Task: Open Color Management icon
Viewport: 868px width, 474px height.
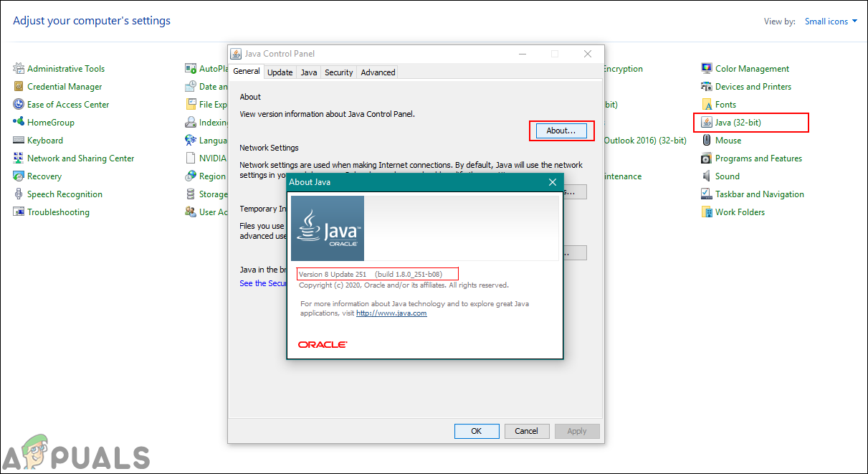Action: (x=707, y=69)
